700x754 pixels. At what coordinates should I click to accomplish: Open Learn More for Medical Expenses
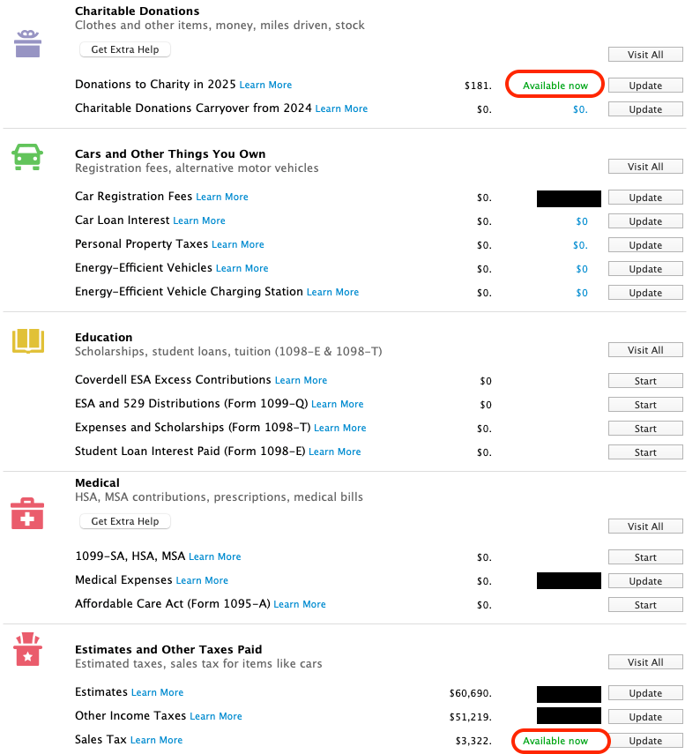click(202, 580)
